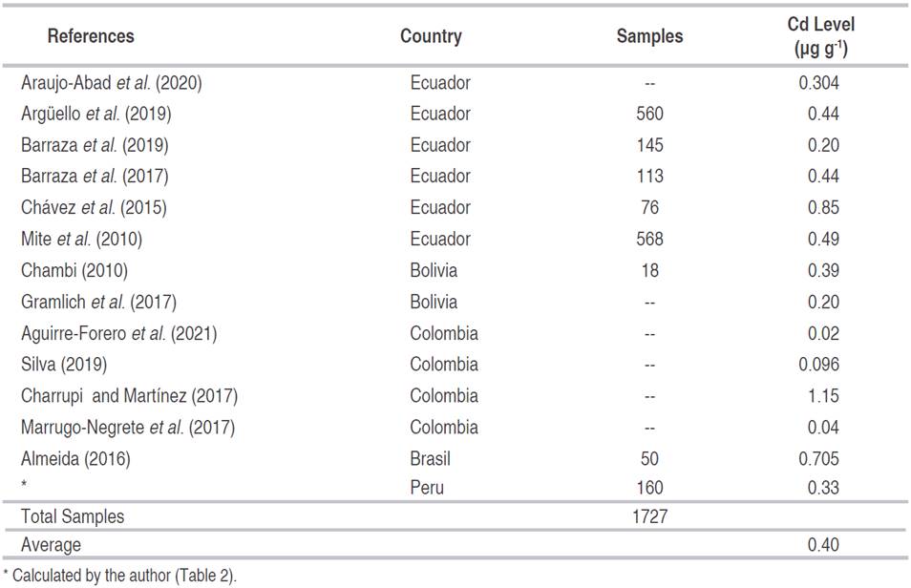
Task: Select the Peru country cell
Action: click(x=427, y=488)
